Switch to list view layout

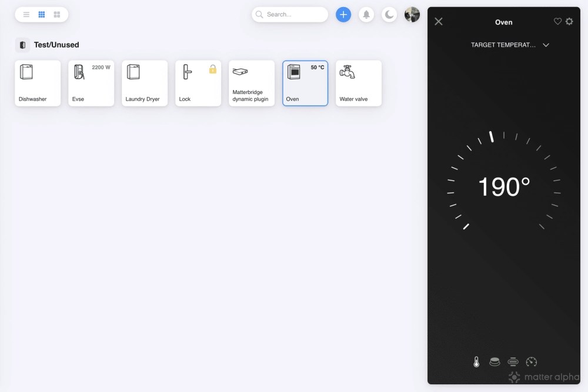pos(26,15)
